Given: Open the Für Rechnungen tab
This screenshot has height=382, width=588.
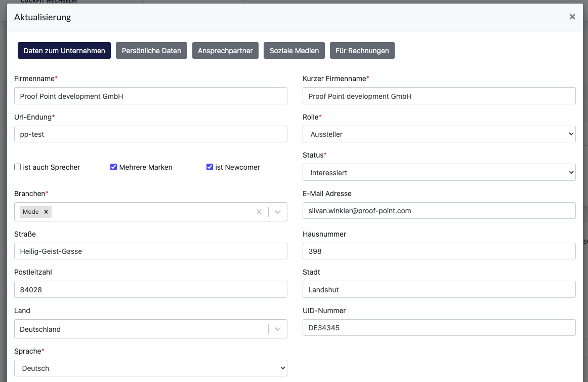Looking at the screenshot, I should (362, 51).
